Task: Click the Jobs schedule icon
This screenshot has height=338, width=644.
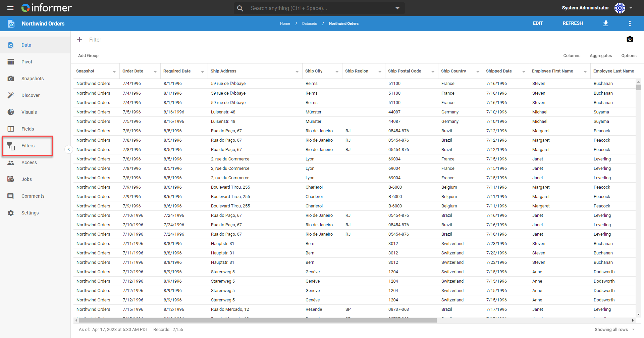Action: [11, 179]
